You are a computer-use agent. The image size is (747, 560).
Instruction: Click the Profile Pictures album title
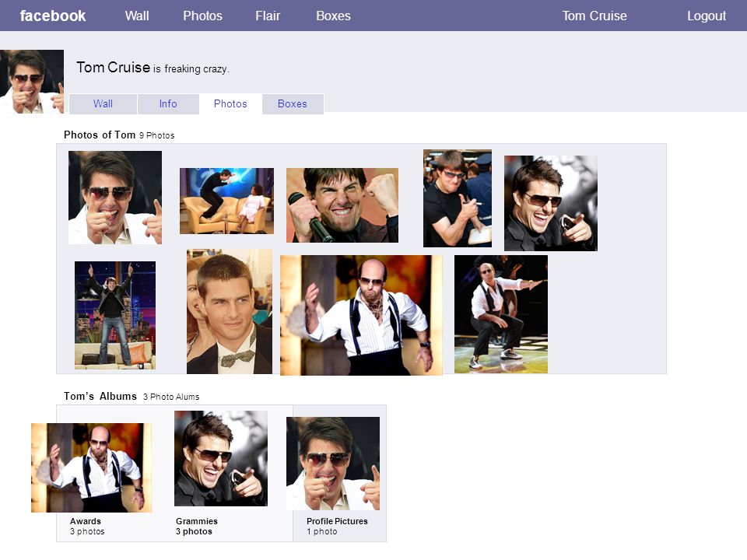coord(337,521)
